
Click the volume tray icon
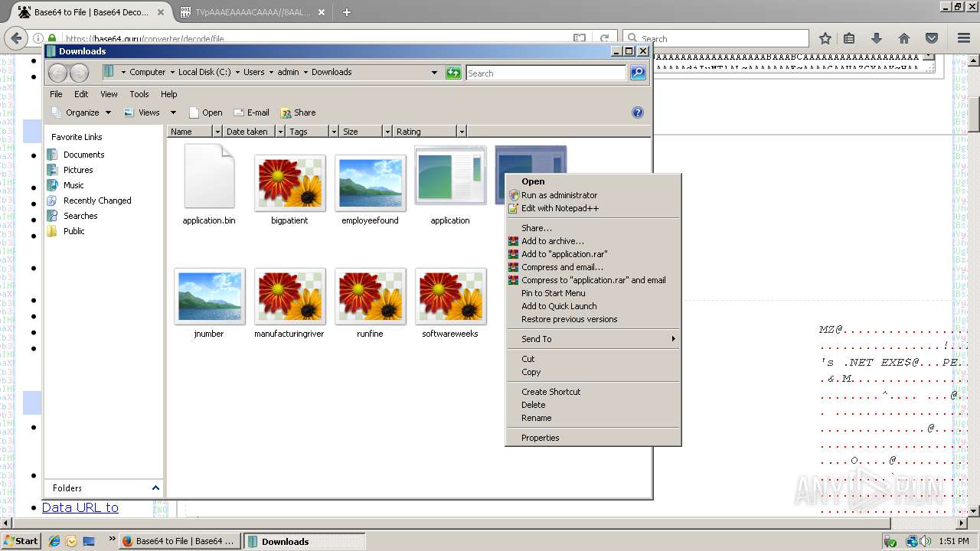click(926, 541)
